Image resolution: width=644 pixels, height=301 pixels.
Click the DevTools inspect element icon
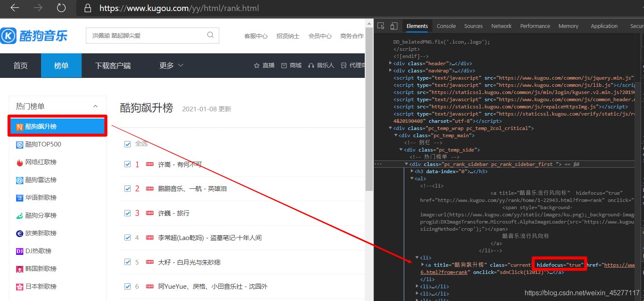(381, 26)
